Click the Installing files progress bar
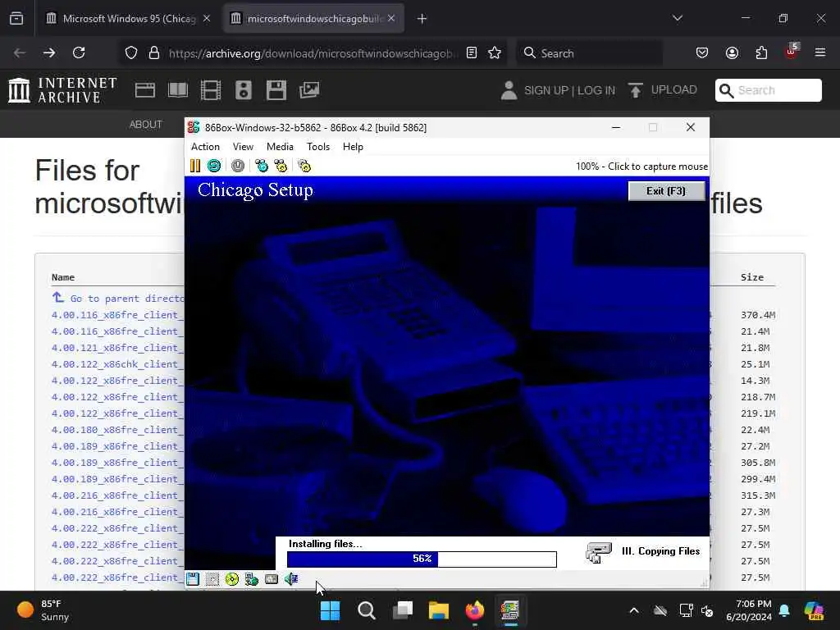This screenshot has width=840, height=630. (422, 559)
